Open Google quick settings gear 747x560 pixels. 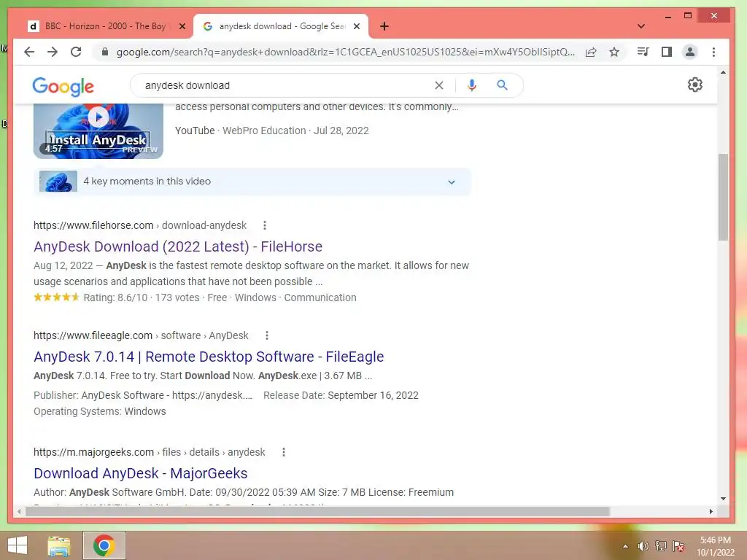point(694,85)
